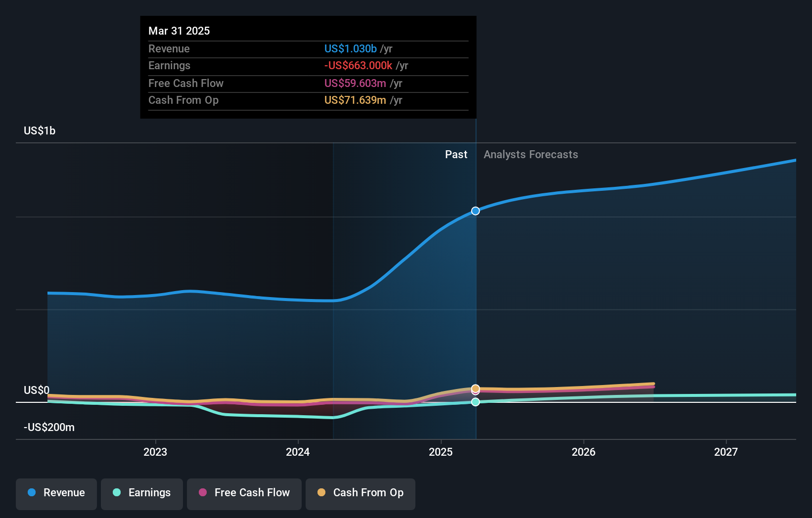Screen dimensions: 812x518
Task: Click the -US$200m y-axis label
Action: click(49, 427)
